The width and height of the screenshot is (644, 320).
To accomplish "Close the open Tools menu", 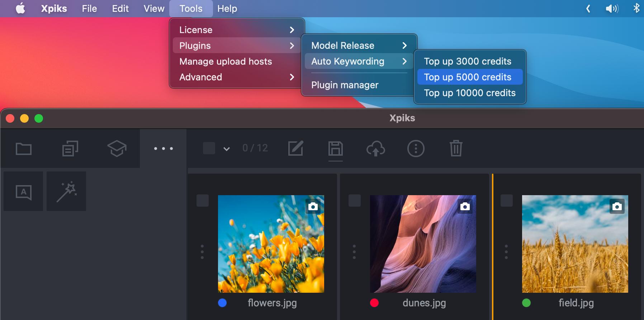I will click(191, 9).
